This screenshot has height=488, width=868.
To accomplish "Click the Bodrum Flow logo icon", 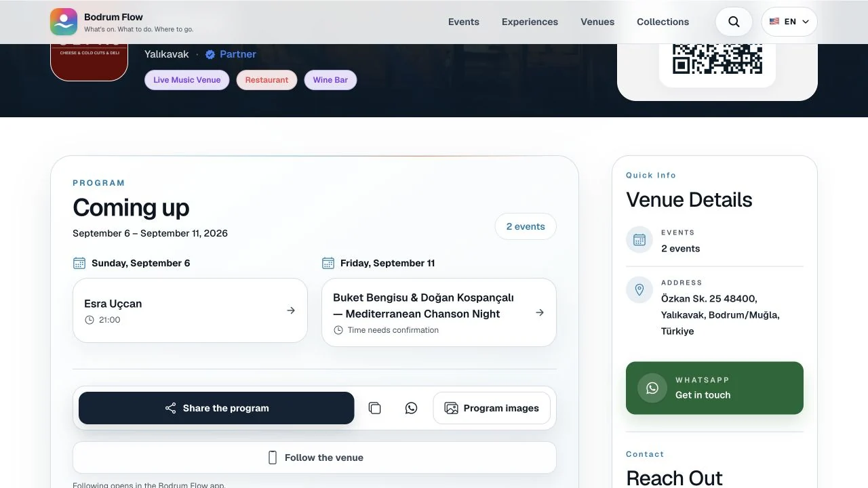I will pos(64,22).
